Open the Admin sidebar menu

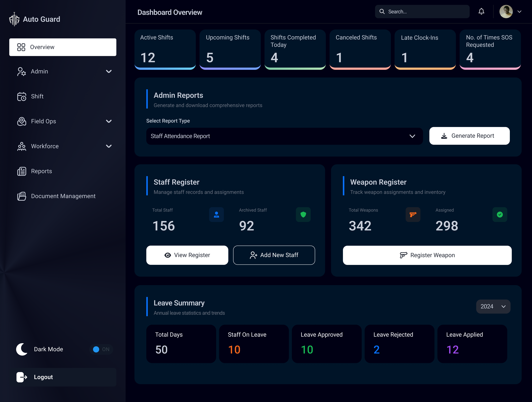click(x=63, y=71)
